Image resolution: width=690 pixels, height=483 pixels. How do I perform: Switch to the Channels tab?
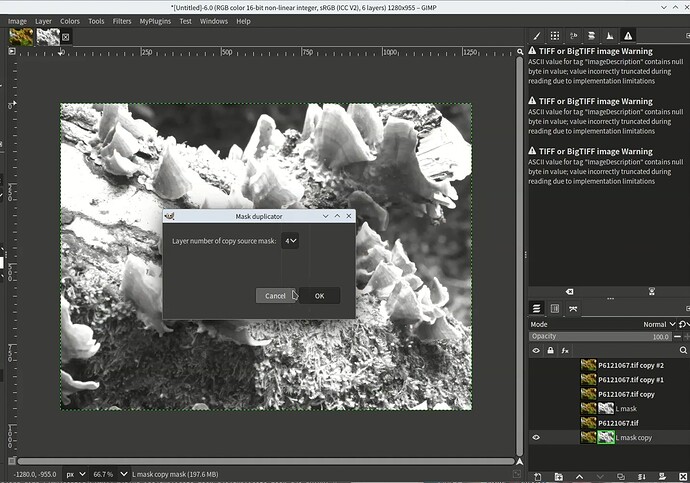tap(555, 308)
